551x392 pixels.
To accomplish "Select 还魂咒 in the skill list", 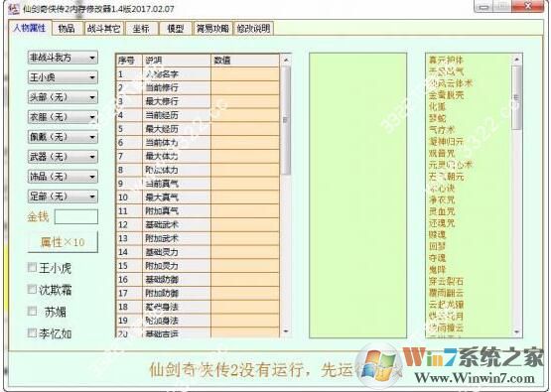I will 442,223.
